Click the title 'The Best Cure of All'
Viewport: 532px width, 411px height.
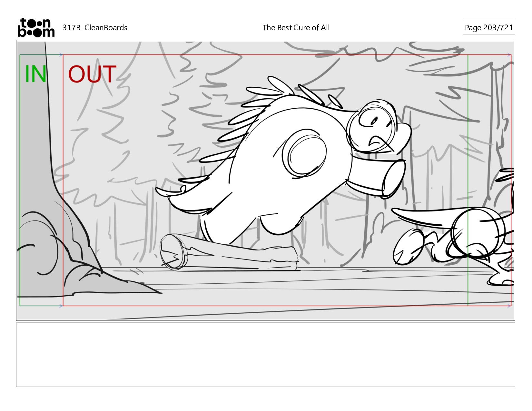coord(296,28)
